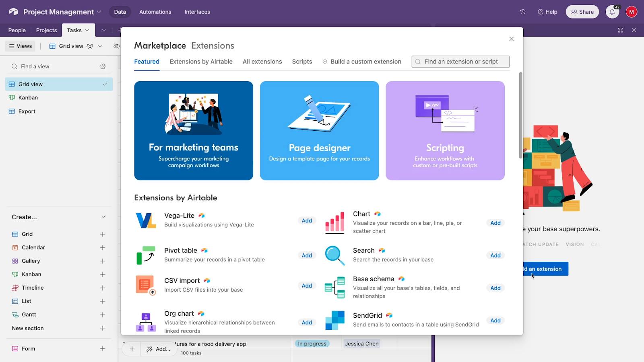Screen dimensions: 644x362
Task: Add the SendGrid extension
Action: [x=495, y=321]
